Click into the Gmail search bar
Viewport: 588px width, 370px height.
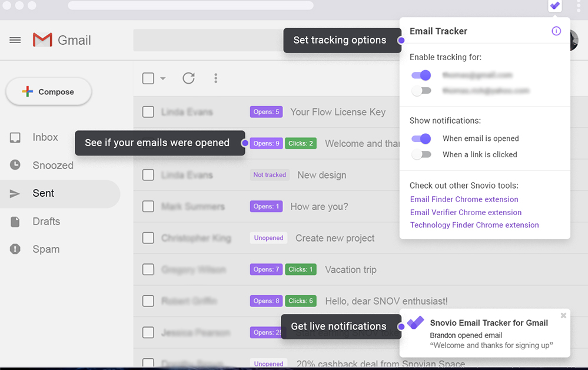click(x=208, y=40)
